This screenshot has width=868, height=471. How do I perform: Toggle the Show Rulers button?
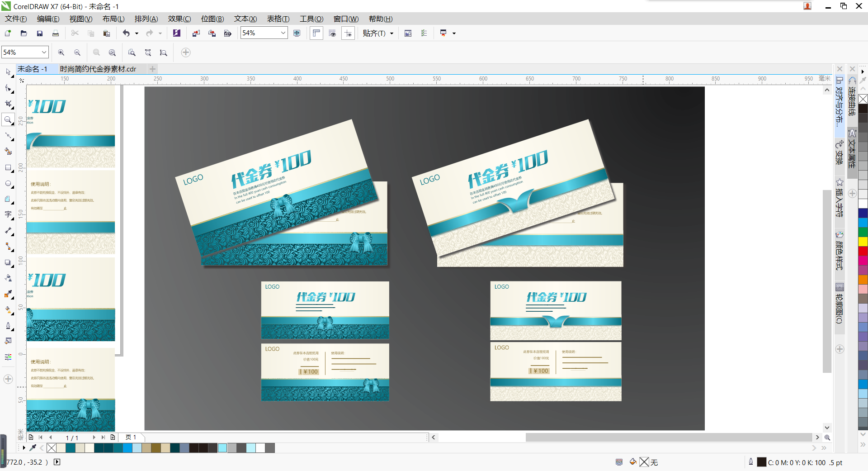click(x=316, y=33)
